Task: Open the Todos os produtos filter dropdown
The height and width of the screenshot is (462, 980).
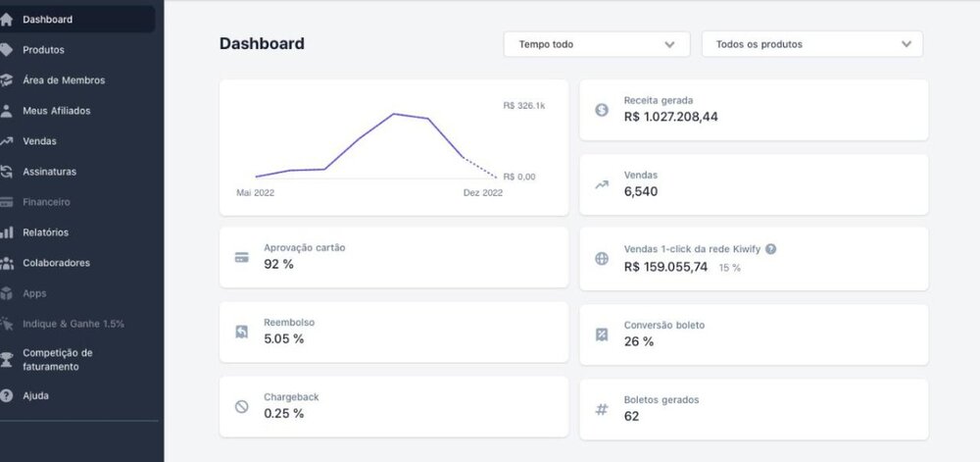Action: click(811, 44)
